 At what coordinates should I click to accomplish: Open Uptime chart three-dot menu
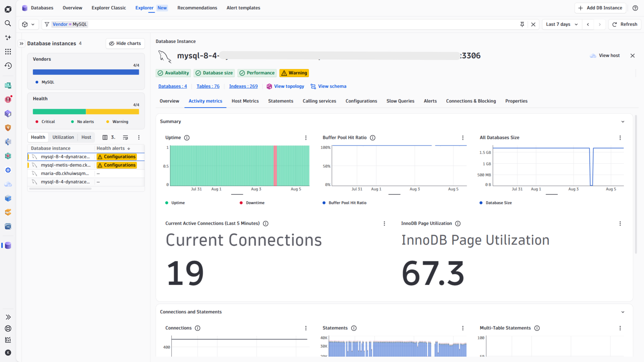point(306,138)
